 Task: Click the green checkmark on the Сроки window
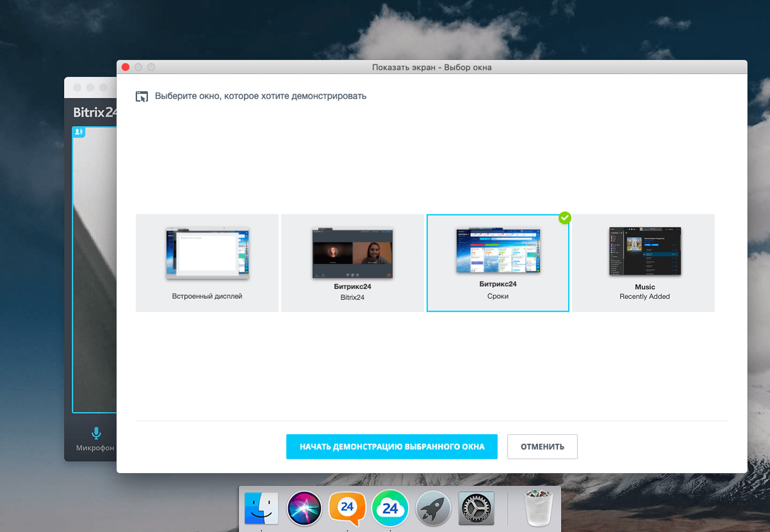(x=565, y=218)
